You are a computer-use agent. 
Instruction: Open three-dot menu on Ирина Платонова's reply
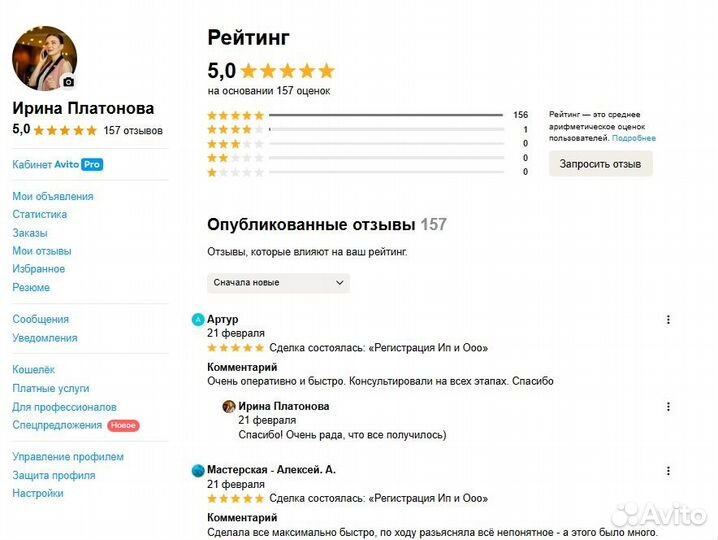[668, 407]
